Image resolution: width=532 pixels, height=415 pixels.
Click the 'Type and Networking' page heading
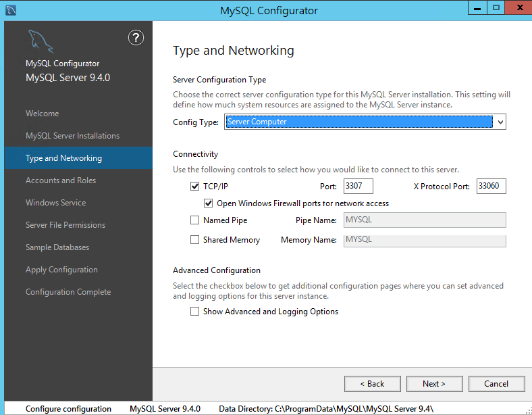coord(234,51)
